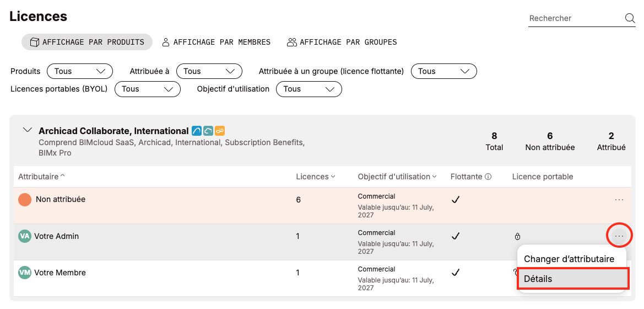Screen dimensions: 644x309
Task: Click floating checkmark in Non attribuée row
Action: coord(455,200)
